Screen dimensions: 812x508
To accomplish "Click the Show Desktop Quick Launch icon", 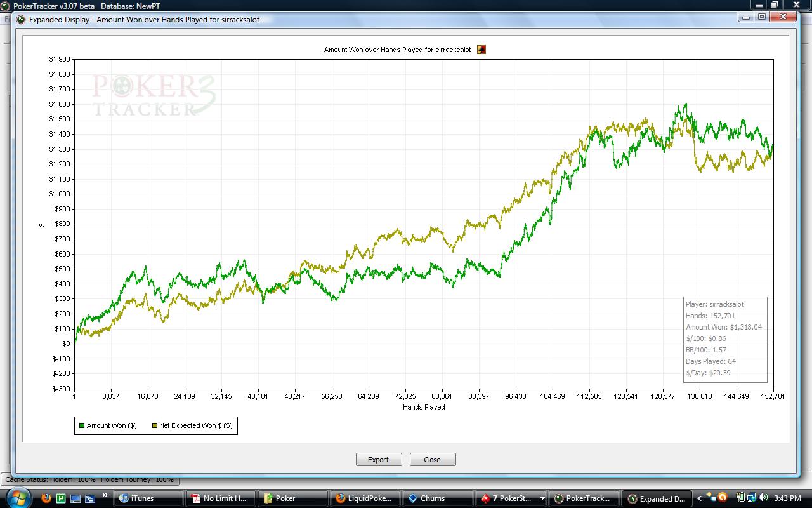I will click(x=75, y=498).
